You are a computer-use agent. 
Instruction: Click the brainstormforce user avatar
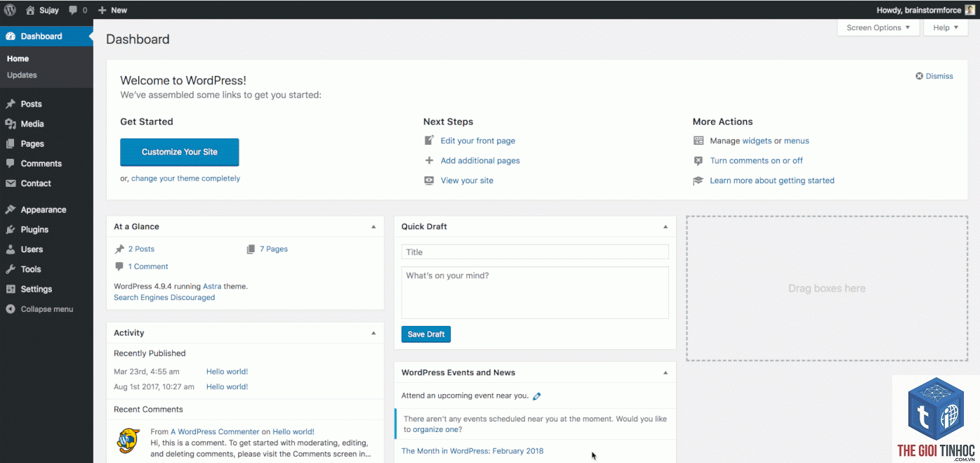point(969,10)
